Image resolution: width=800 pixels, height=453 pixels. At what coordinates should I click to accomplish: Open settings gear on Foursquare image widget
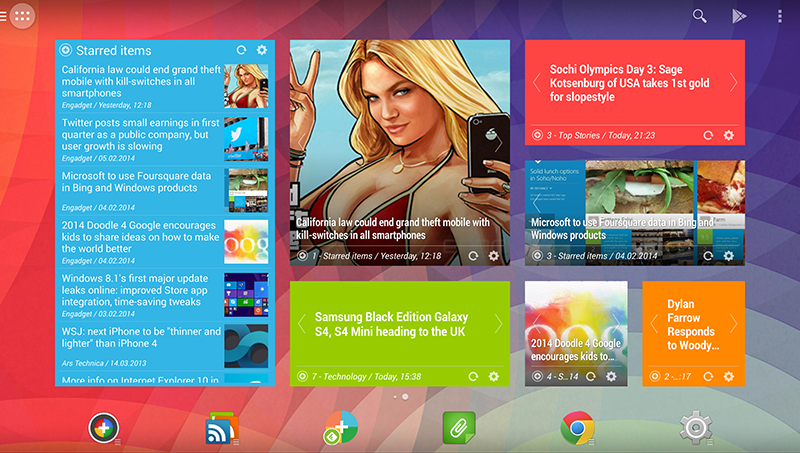pyautogui.click(x=729, y=256)
